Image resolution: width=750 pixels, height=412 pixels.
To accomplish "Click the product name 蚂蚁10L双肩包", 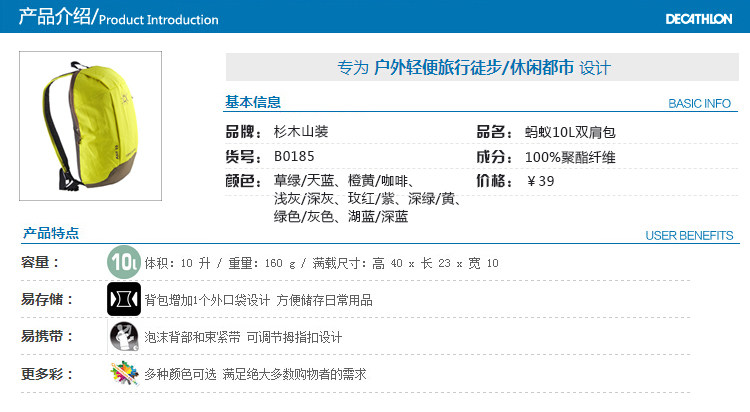I will click(x=570, y=132).
